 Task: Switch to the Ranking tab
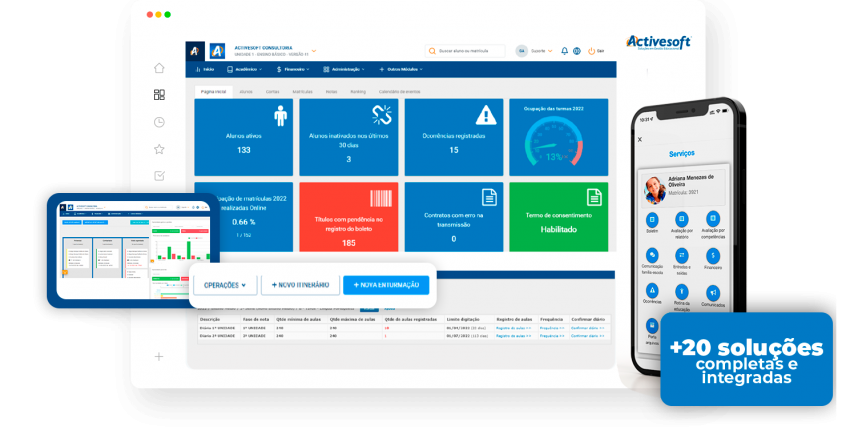(358, 92)
